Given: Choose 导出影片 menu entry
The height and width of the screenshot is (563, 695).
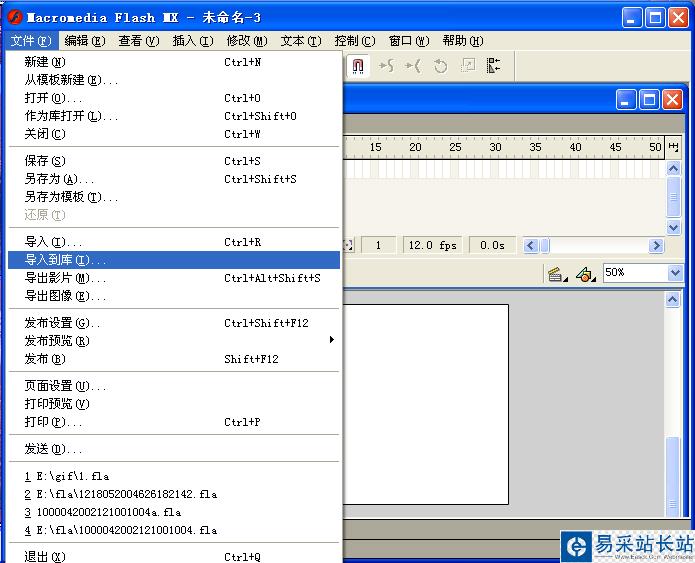Looking at the screenshot, I should 174,278.
